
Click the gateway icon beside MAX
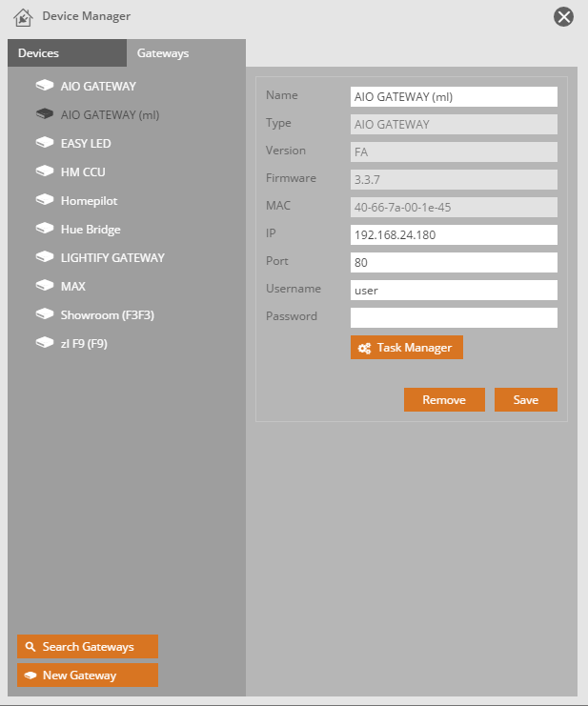(x=44, y=286)
